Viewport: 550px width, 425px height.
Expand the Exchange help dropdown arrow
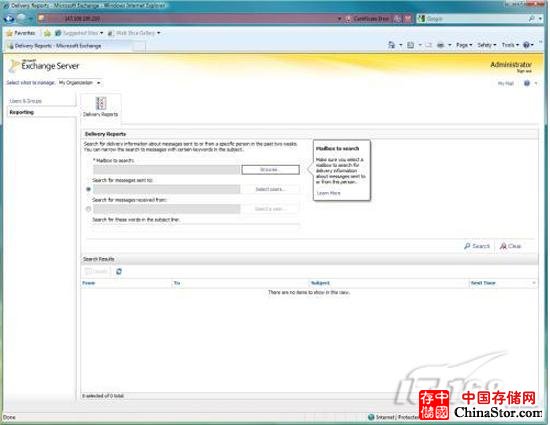pyautogui.click(x=536, y=83)
